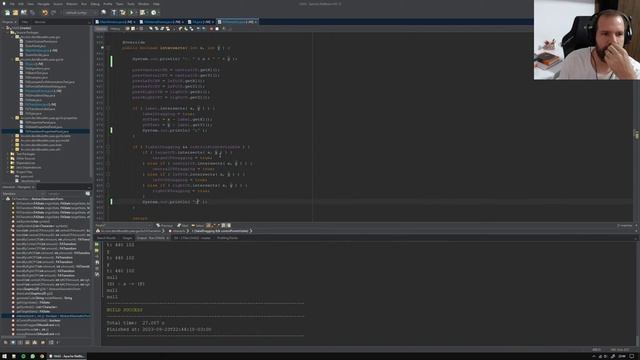Switch to the Files tab
This screenshot has width=640, height=360.
point(24,22)
